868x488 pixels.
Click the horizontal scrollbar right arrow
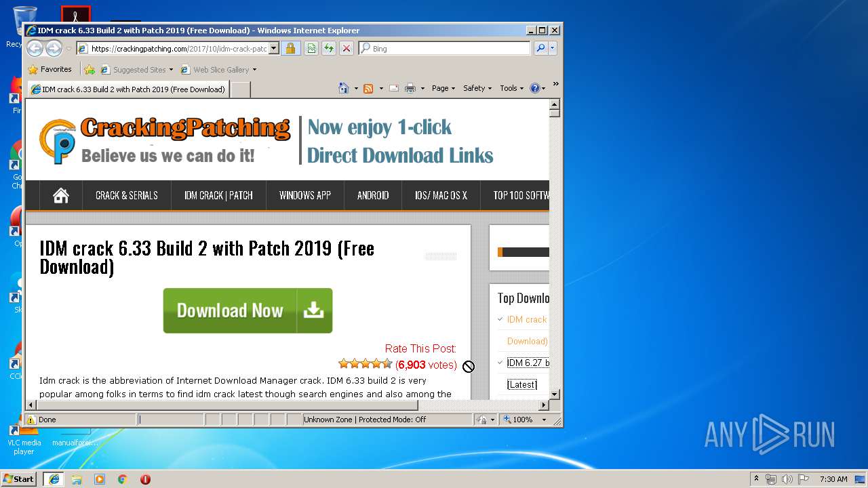coord(543,405)
